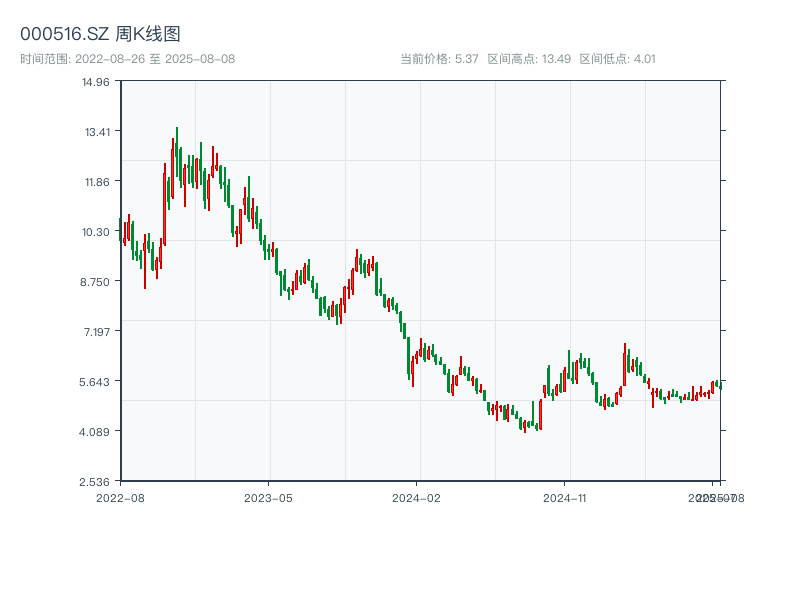This screenshot has height=600, width=800.
Task: Select the 2024-11 x-axis date marker
Action: pos(566,497)
